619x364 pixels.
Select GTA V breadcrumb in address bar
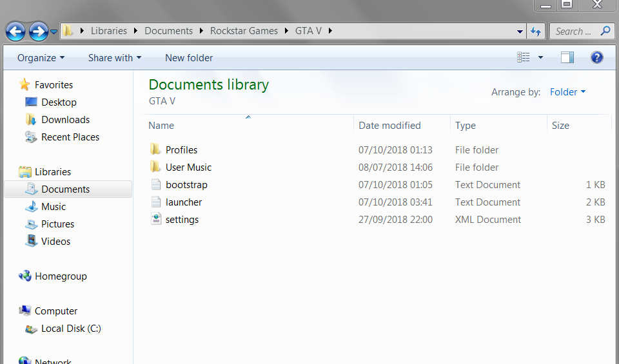[x=308, y=31]
